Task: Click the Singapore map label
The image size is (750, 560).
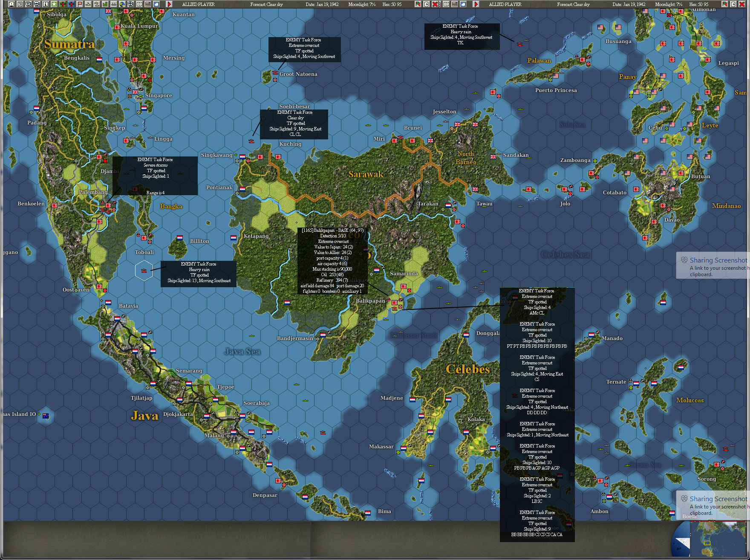Action: (x=159, y=95)
